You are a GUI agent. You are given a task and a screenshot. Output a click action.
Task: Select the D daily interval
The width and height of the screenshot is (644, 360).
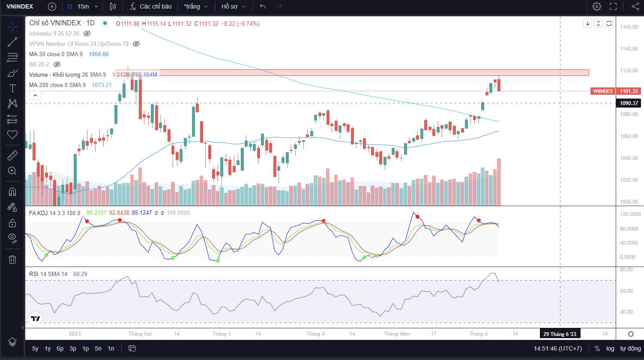[70, 6]
